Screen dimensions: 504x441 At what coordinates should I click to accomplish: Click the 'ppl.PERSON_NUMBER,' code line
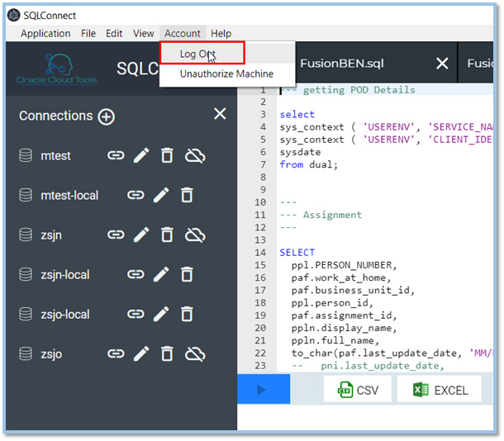344,265
